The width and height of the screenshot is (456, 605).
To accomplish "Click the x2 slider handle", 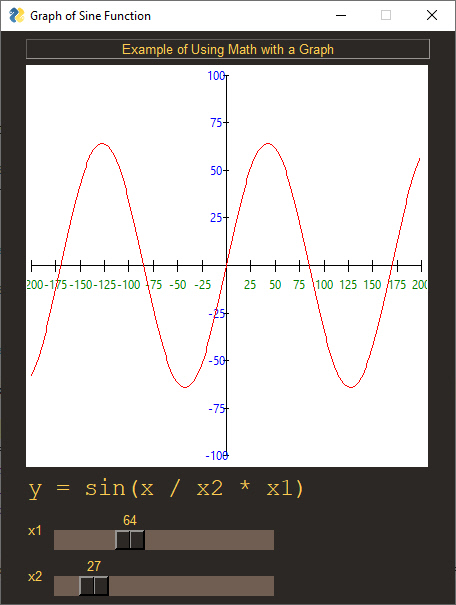I will (x=94, y=586).
